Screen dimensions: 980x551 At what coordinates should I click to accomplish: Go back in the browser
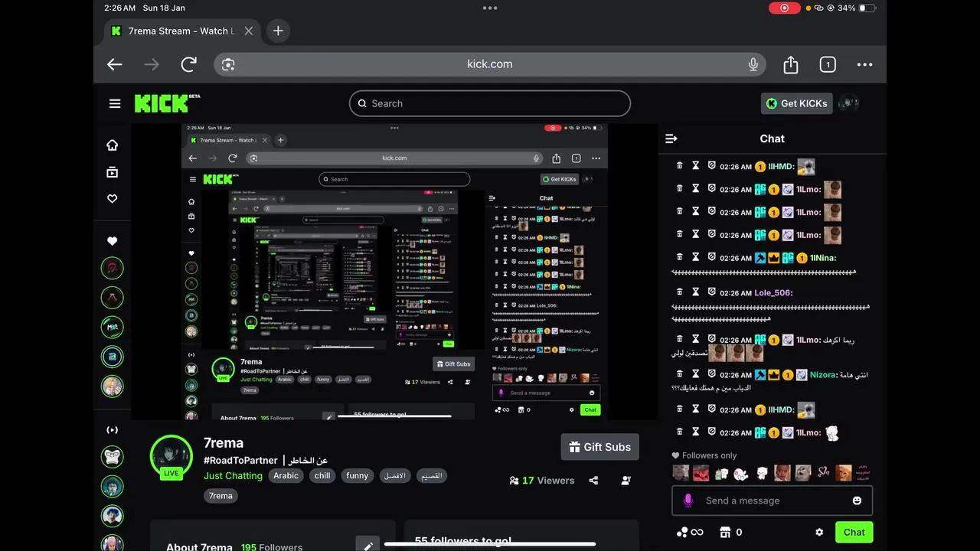pos(115,64)
